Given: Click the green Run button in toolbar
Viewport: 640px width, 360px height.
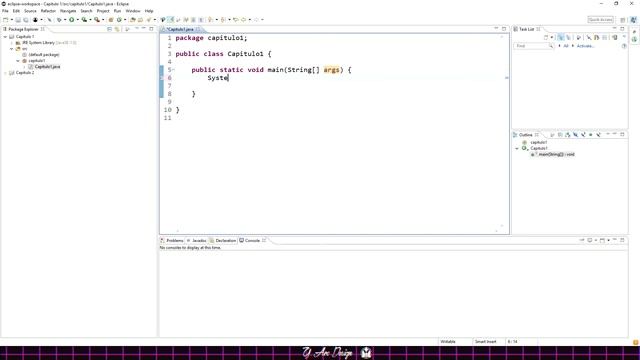Looking at the screenshot, I should [x=71, y=20].
